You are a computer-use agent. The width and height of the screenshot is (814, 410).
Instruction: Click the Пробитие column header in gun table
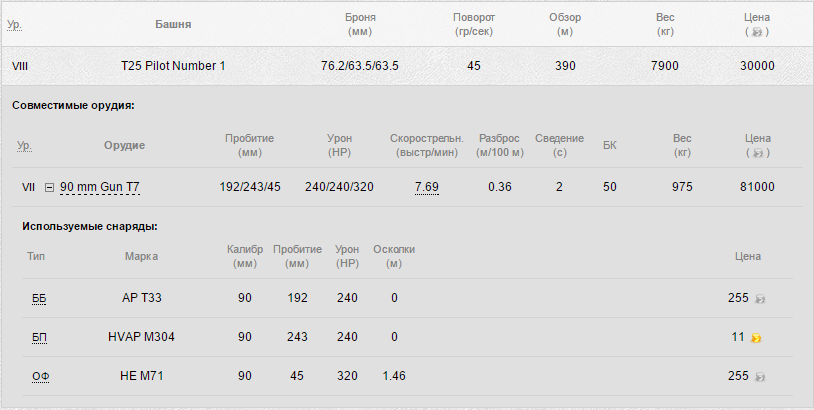(250, 145)
